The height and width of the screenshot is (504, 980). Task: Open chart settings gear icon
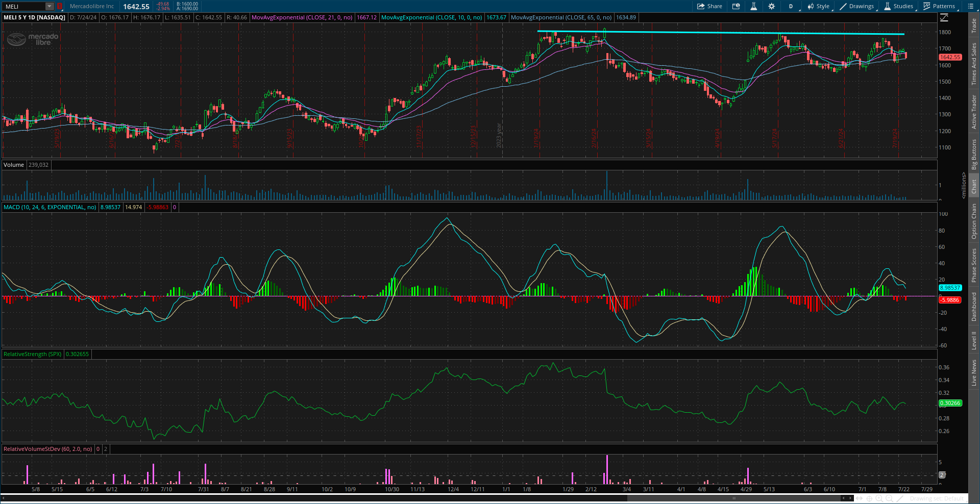click(771, 6)
